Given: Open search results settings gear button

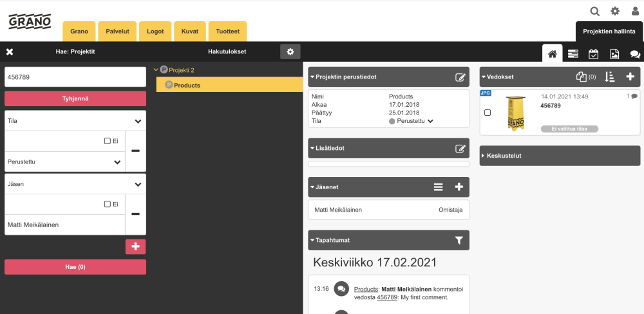Looking at the screenshot, I should tap(290, 51).
